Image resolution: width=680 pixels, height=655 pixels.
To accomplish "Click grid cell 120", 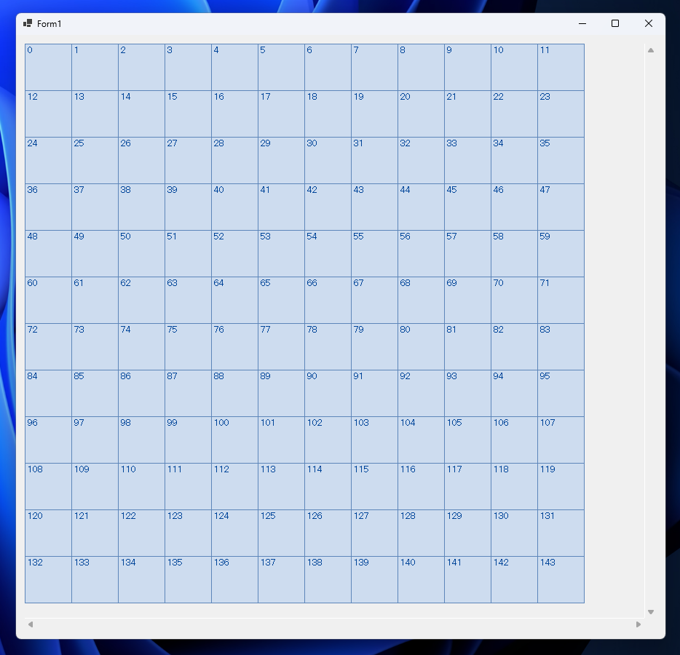I will tap(48, 533).
